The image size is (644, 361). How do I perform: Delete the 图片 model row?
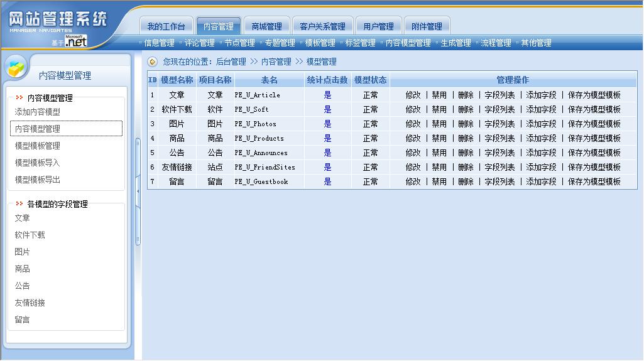click(466, 124)
